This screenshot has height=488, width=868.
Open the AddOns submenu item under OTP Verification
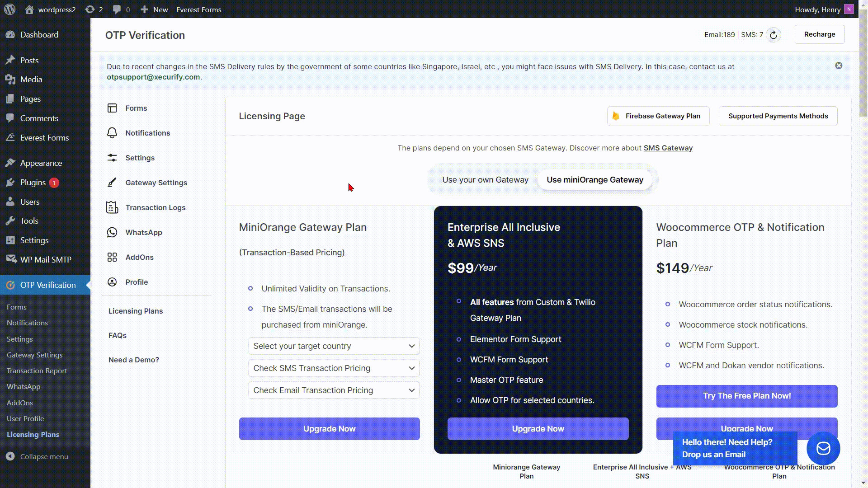[20, 403]
